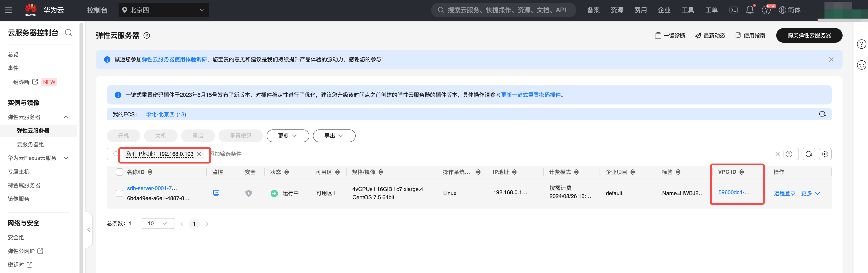Viewport: 868px width, 273px height.
Task: Open the monitoring chart icon for sdb-server
Action: click(216, 193)
